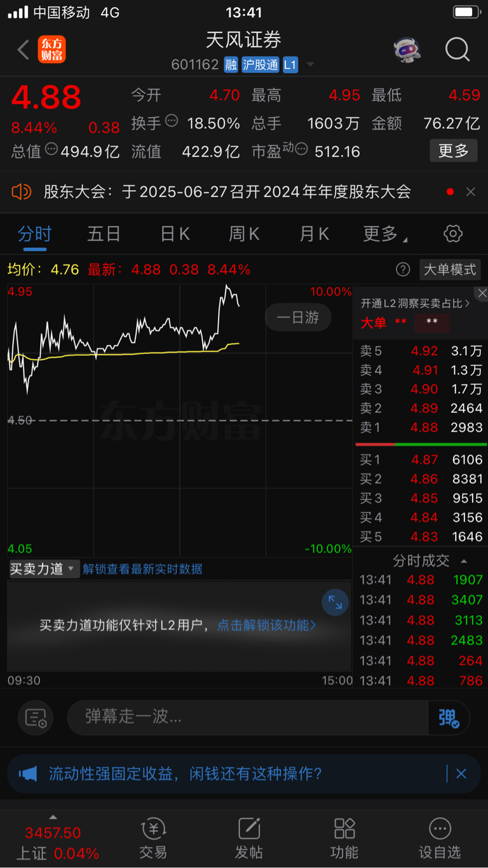Open the robot assistant icon

pyautogui.click(x=407, y=50)
